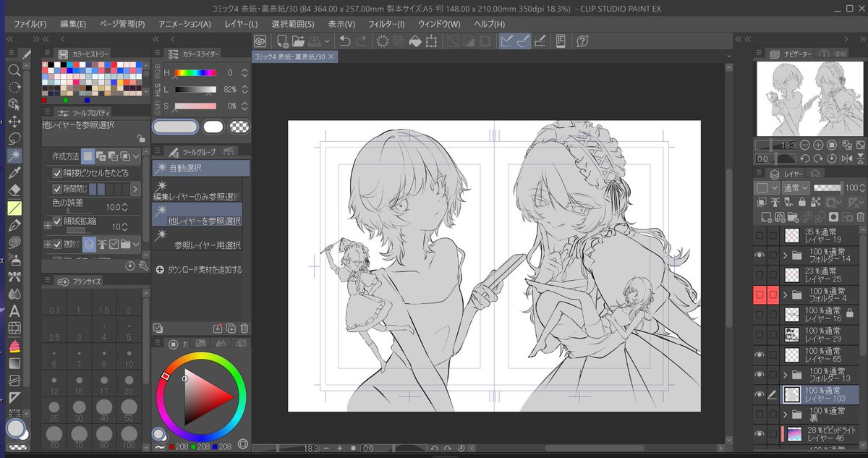868x458 pixels.
Task: Show レイヤー 19 via visibility box
Action: (x=759, y=235)
